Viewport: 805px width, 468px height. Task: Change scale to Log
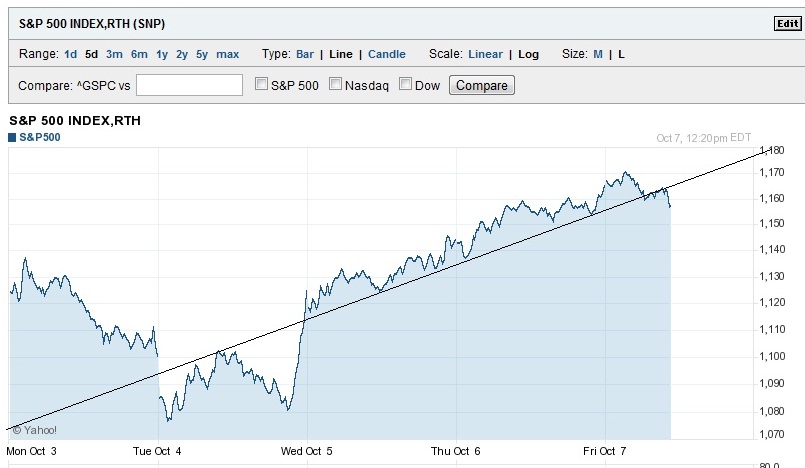528,54
